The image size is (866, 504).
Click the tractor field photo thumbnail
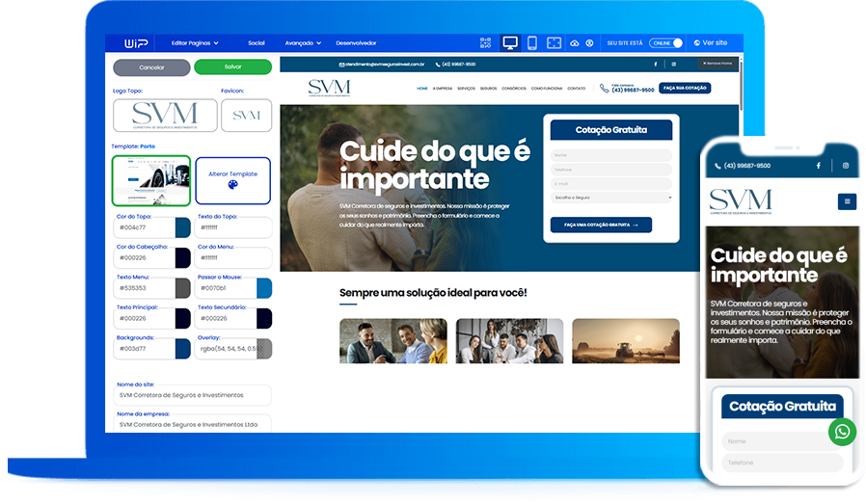tap(626, 340)
